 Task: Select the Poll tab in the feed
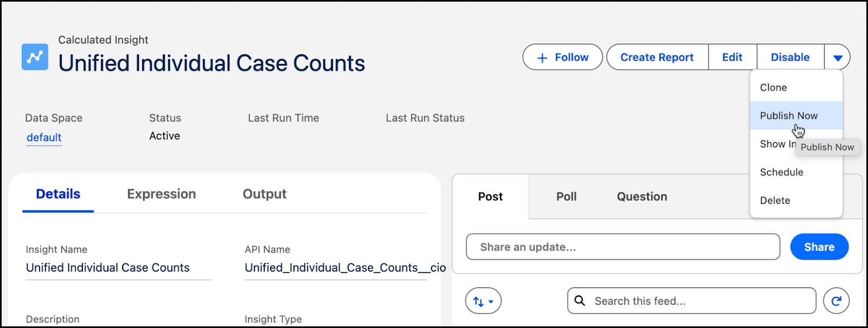(x=566, y=196)
